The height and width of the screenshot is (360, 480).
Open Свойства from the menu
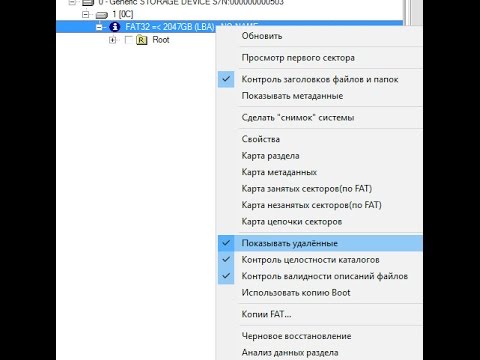pyautogui.click(x=320, y=139)
